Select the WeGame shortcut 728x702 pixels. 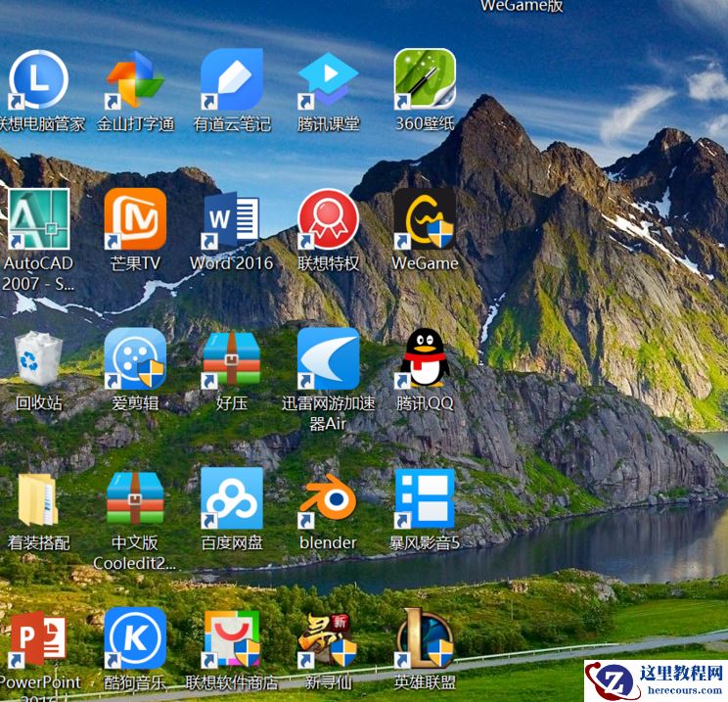[x=425, y=219]
